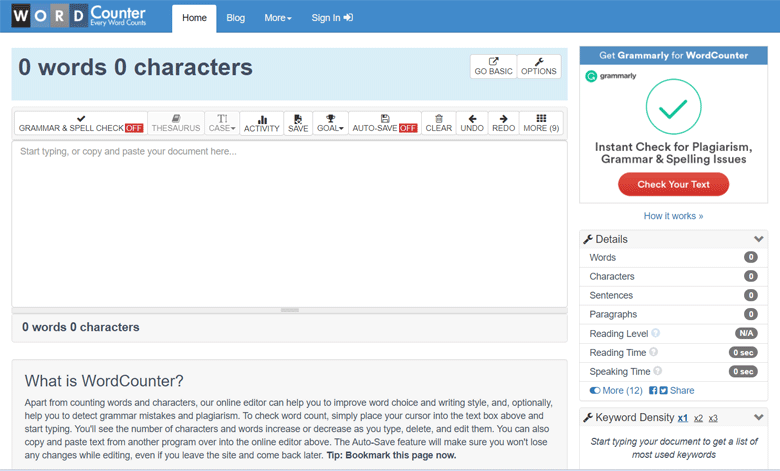Select Keyword Density x2
Image resolution: width=780 pixels, height=471 pixels.
pyautogui.click(x=698, y=418)
